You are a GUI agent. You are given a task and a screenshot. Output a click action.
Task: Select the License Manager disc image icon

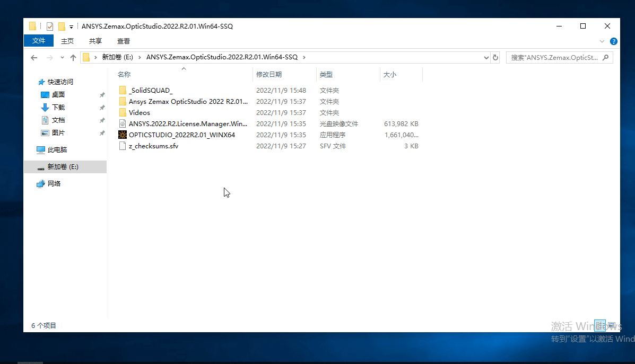tap(123, 124)
